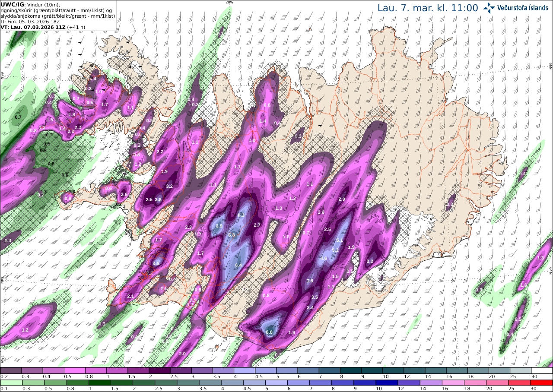The height and width of the screenshot is (392, 553).
Task: Click the Veðurstofa Íslands logo emblem
Action: pyautogui.click(x=489, y=8)
